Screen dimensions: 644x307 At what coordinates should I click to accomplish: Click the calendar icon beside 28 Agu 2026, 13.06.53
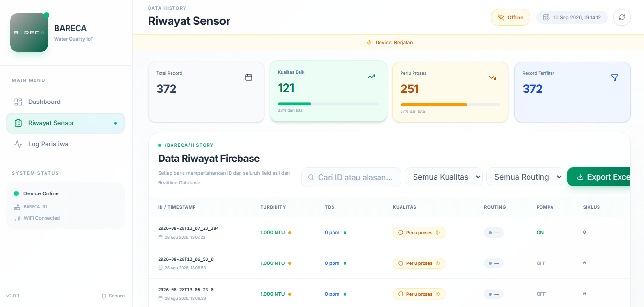161,268
